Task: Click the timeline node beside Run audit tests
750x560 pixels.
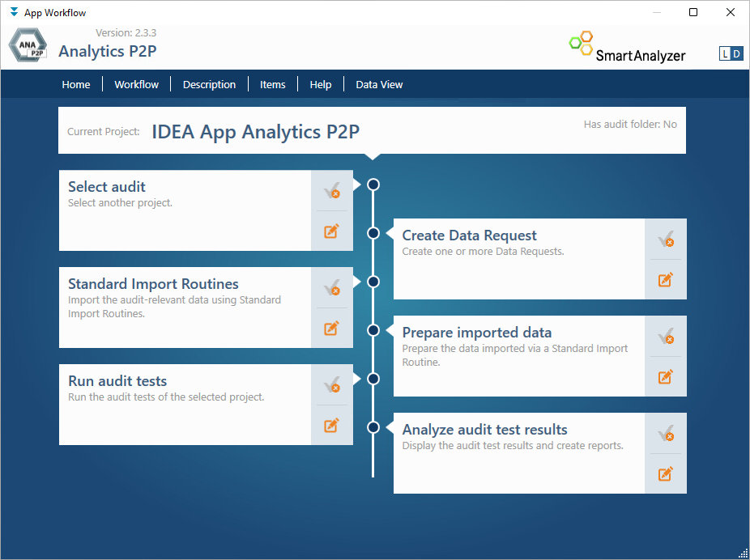Action: tap(373, 379)
